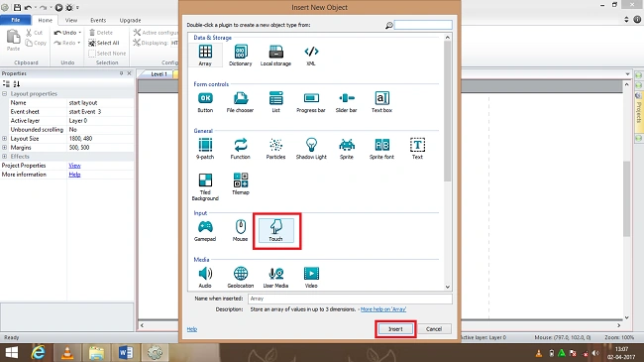Choose the Sprite object
The image size is (644, 362).
tap(346, 149)
